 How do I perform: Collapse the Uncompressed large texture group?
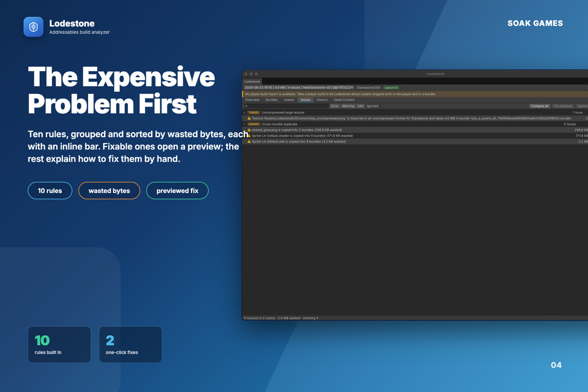(245, 113)
